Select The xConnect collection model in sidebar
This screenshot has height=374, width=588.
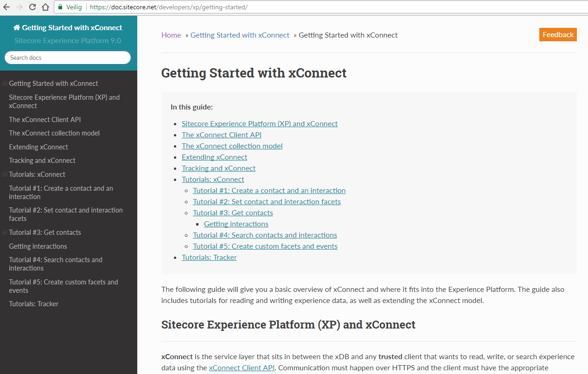54,133
